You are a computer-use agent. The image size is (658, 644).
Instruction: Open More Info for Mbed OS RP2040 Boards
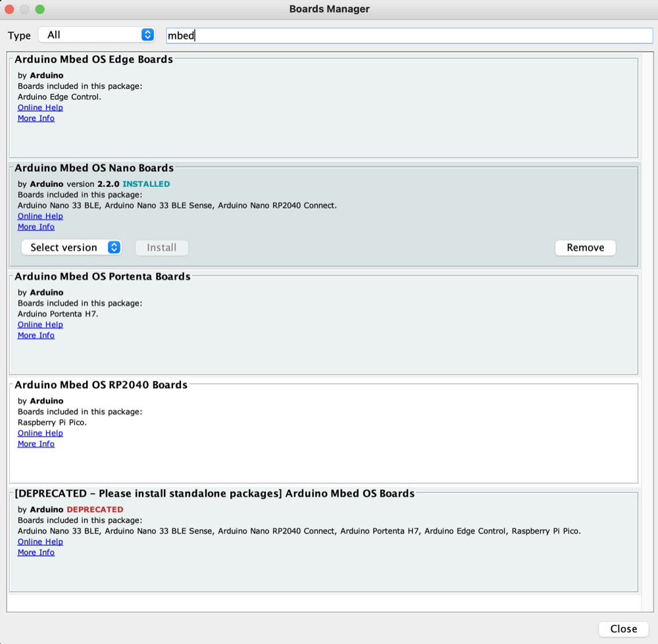[36, 444]
